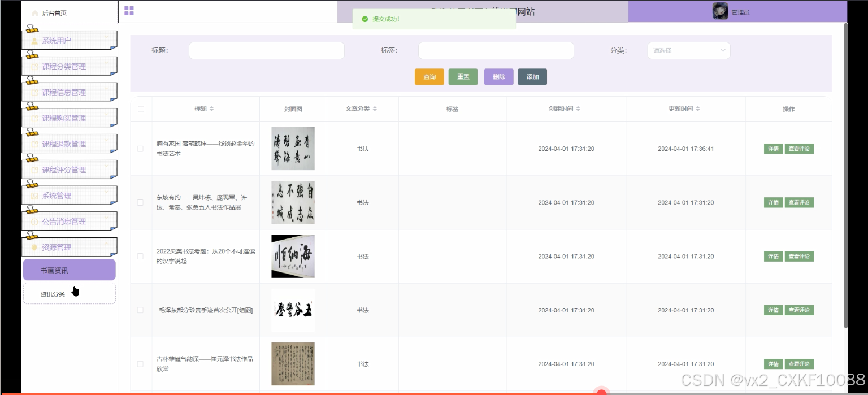This screenshot has width=868, height=395.
Task: Sort table by 更新时间 column arrows
Action: tap(698, 109)
